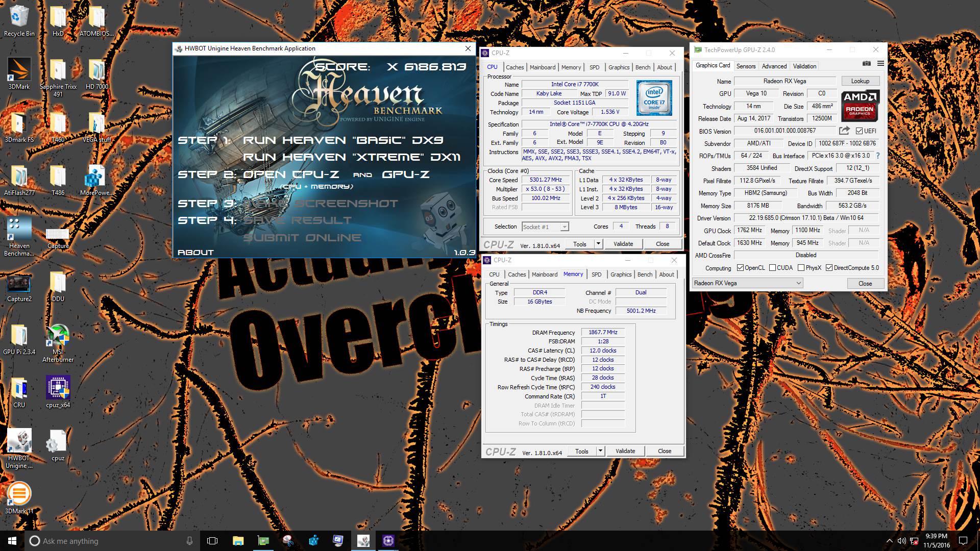This screenshot has width=980, height=551.
Task: Toggle the UEFI checkbox in GPU-Z
Action: coord(859,131)
